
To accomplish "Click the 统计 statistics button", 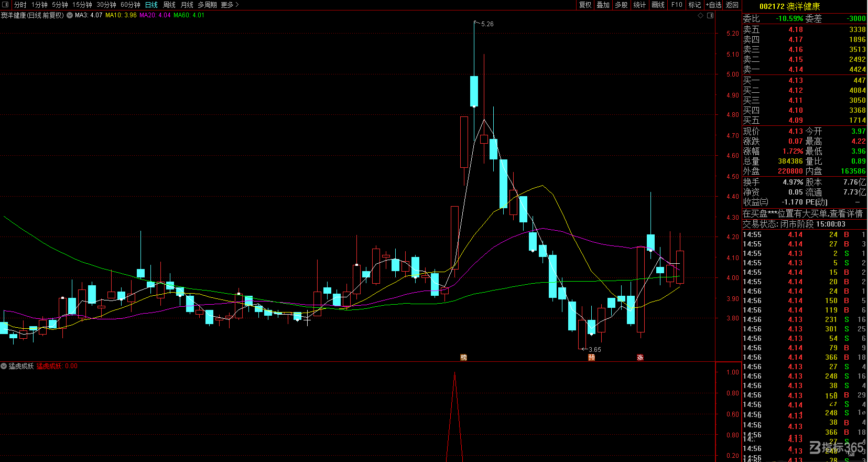I will pos(639,5).
